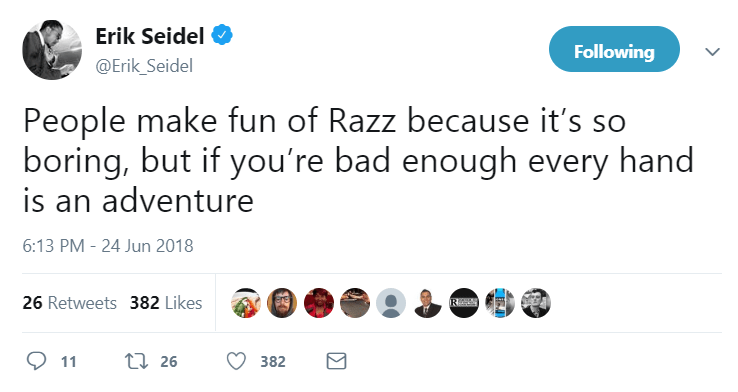Screen dimensions: 738x392
Task: Open the Erik Seidel display name
Action: [x=150, y=36]
